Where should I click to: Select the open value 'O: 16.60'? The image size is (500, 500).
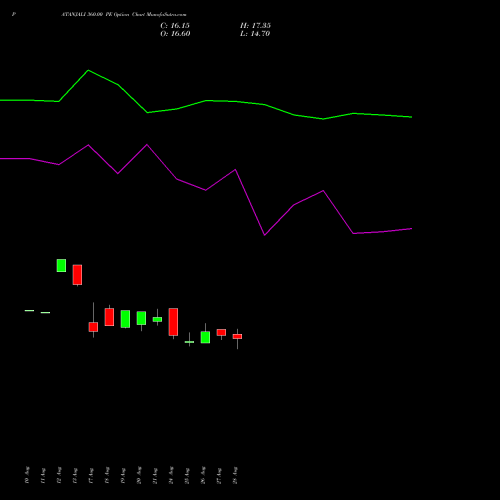click(175, 34)
